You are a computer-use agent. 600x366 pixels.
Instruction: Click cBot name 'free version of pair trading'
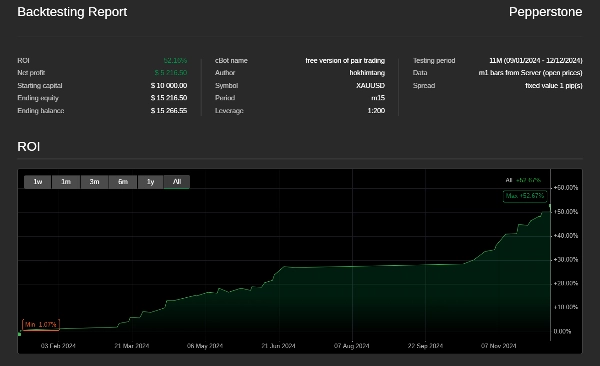click(345, 60)
